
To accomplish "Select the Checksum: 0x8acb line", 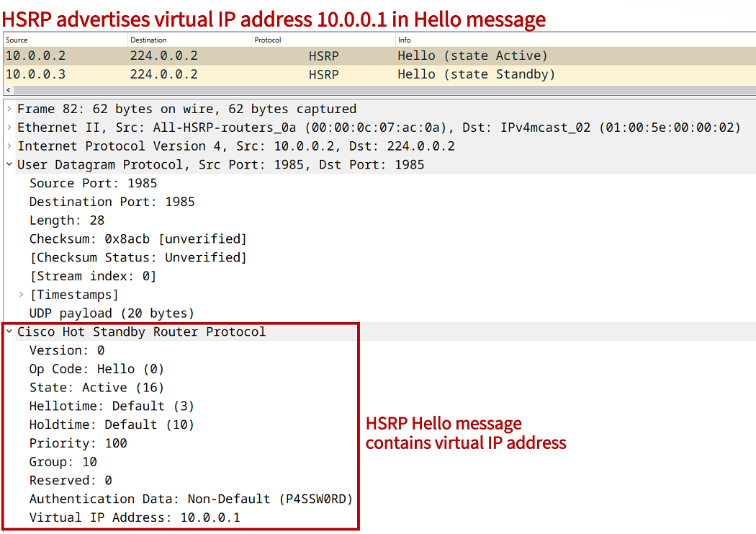I will [138, 239].
